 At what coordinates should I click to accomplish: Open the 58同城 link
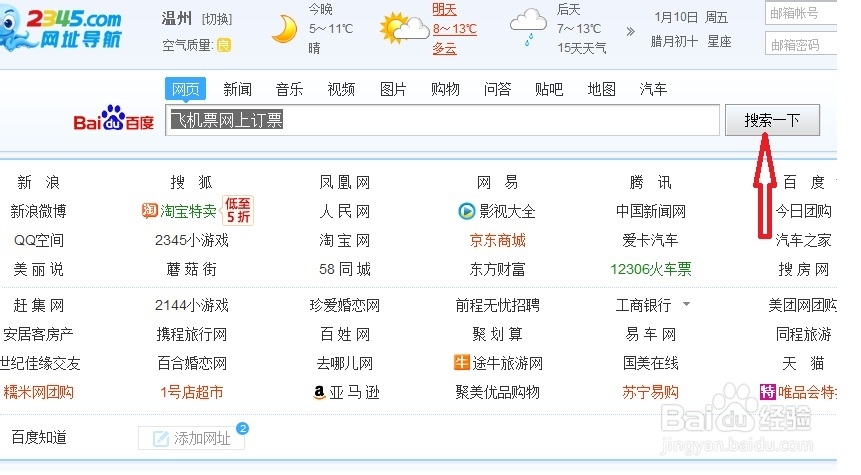click(x=344, y=269)
